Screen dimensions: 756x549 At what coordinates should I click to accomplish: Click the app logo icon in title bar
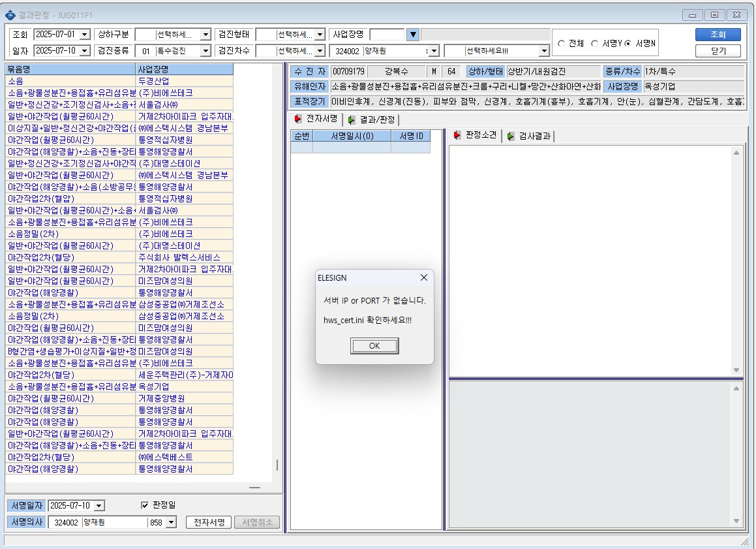coord(10,16)
